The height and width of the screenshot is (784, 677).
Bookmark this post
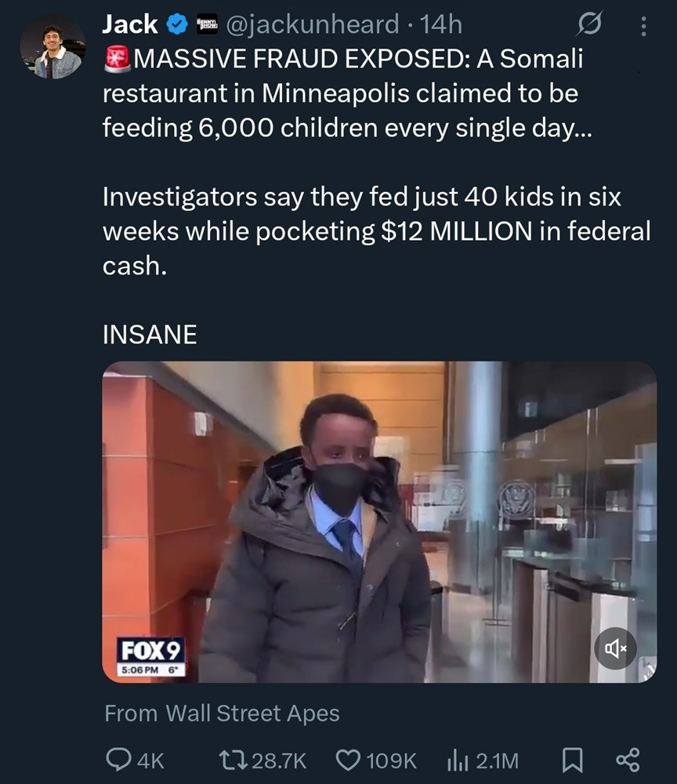pyautogui.click(x=574, y=760)
